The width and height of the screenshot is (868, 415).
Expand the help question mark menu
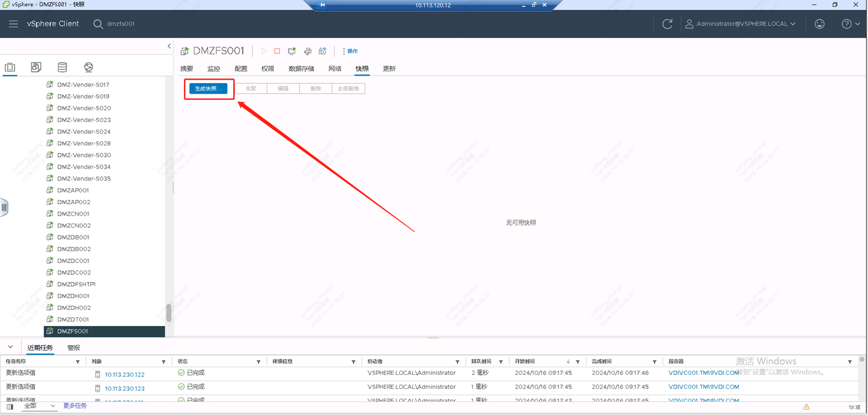tap(851, 24)
